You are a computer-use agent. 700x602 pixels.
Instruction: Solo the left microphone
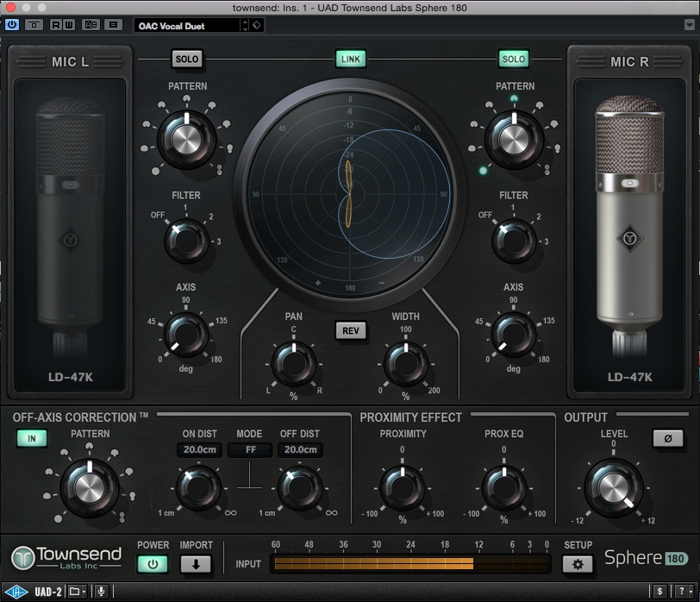[x=186, y=60]
